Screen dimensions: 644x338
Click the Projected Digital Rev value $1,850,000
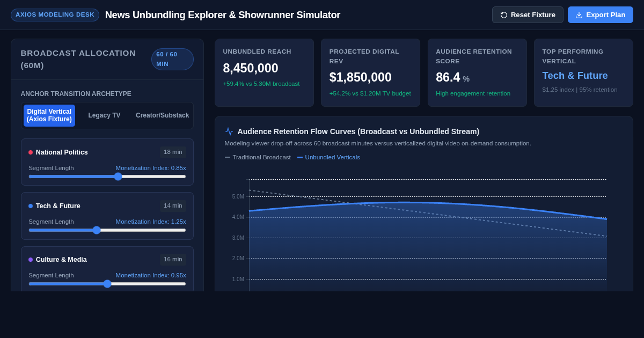pos(361,77)
